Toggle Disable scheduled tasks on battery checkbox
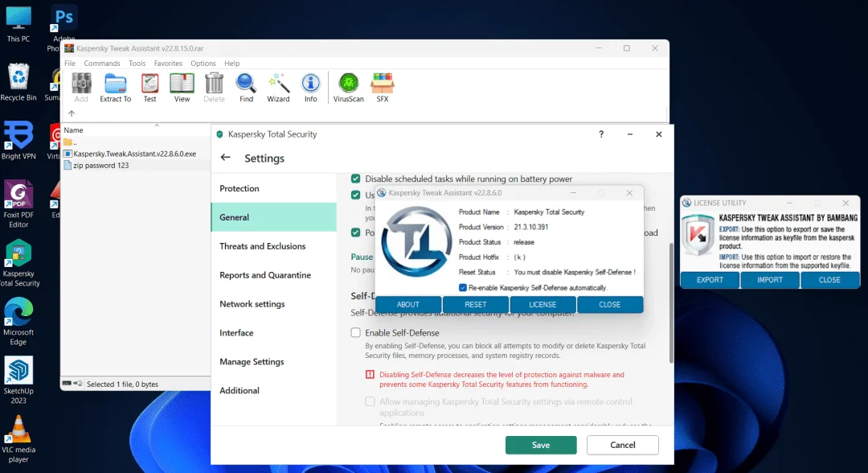The height and width of the screenshot is (473, 868). click(355, 179)
